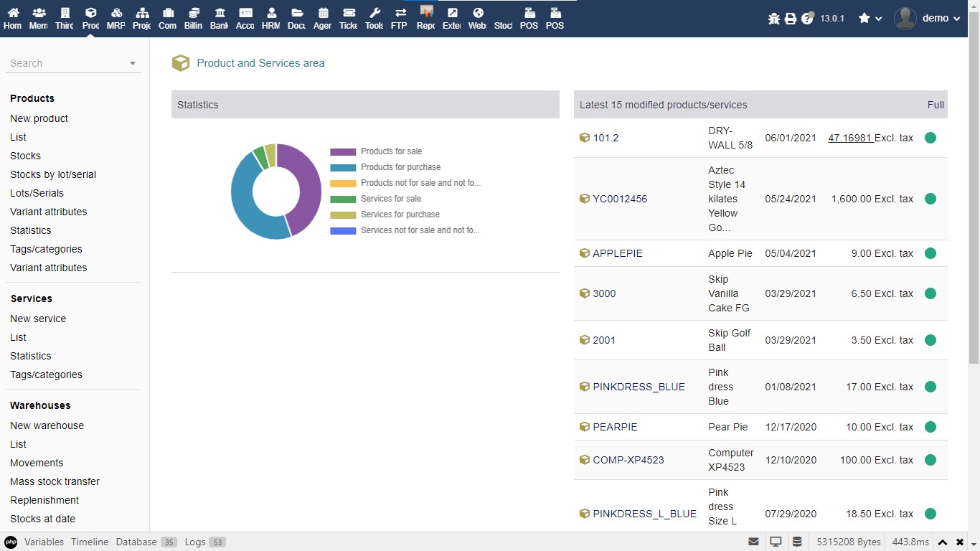Click the HRM module icon
Image resolution: width=980 pixels, height=551 pixels.
270,18
